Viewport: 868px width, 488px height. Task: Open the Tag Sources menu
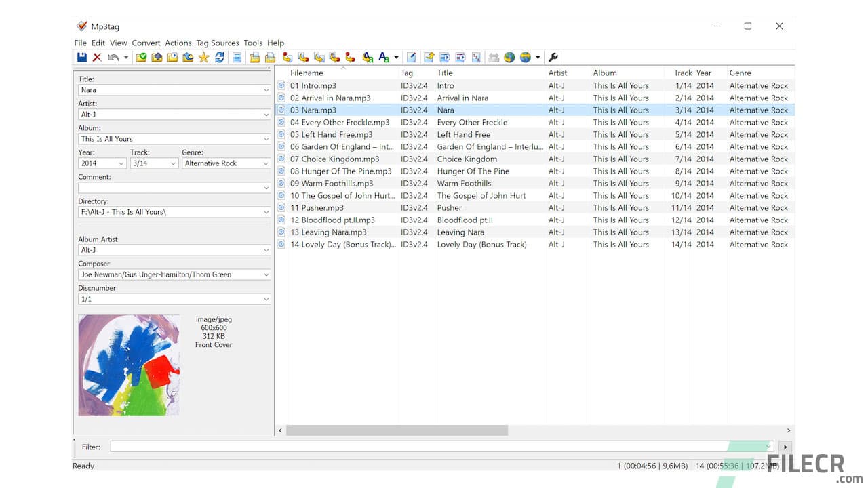coord(217,43)
